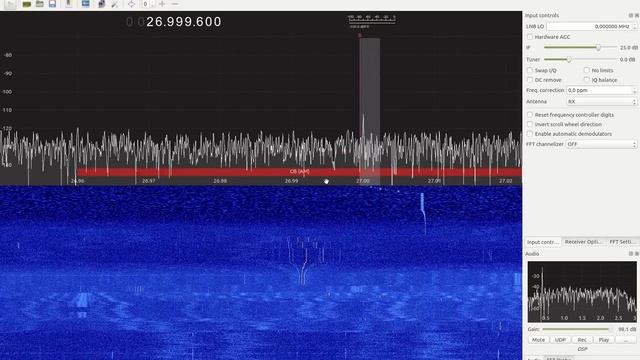
Task: Toggle the Swap I/Q checkbox
Action: [530, 70]
